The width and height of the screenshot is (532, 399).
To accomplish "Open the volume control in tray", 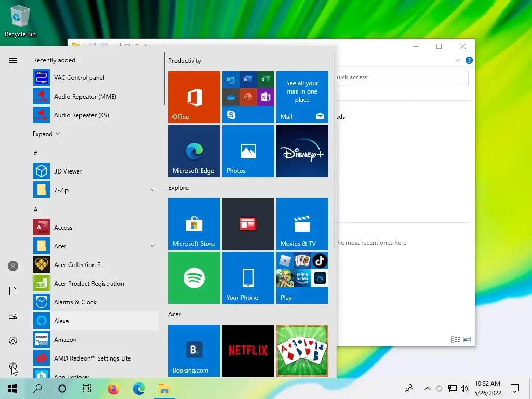I will click(464, 389).
